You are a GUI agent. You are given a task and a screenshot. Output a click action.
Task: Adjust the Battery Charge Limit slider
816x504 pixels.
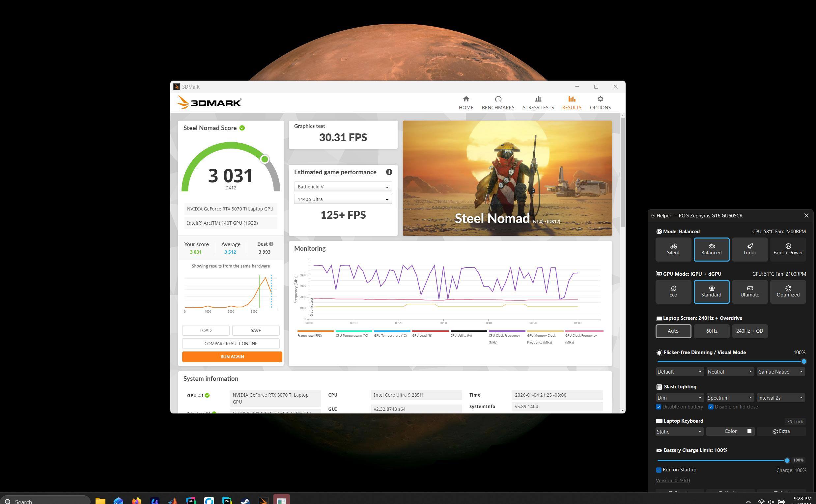[787, 461]
